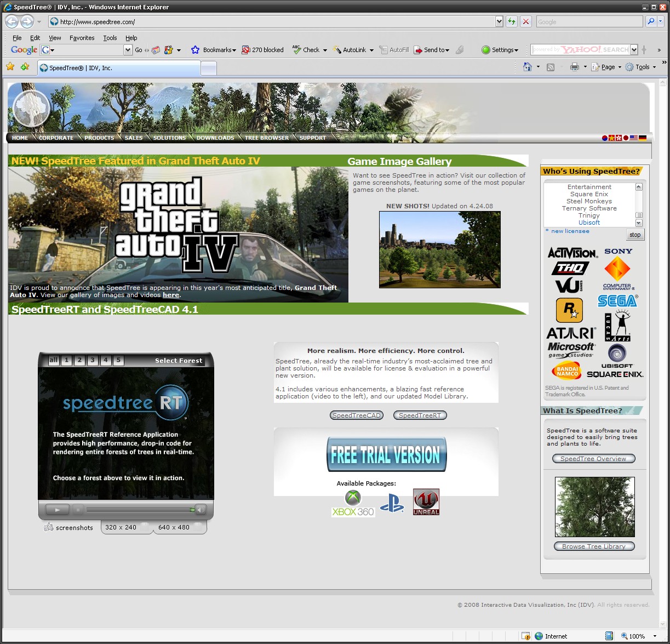Click the SpeedTree Overview button
Screen dimensions: 670x644
[x=593, y=459]
